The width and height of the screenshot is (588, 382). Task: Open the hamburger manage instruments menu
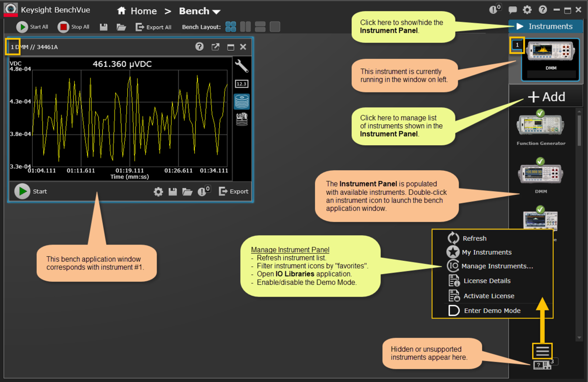click(x=542, y=351)
